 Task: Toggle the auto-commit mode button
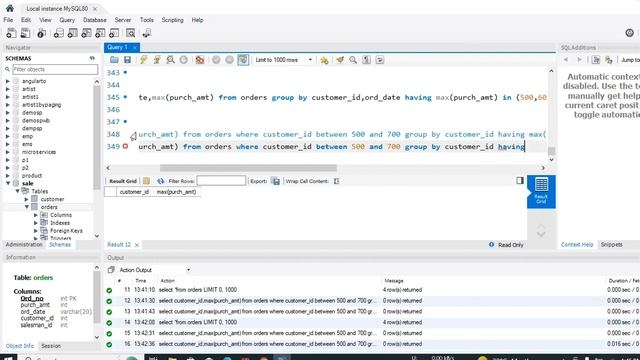243,60
